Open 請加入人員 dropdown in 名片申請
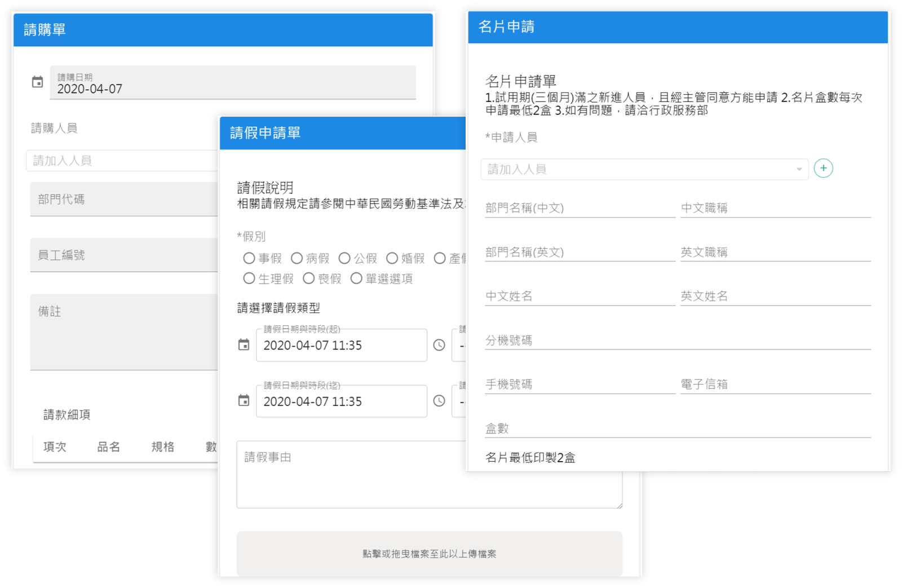Viewport: 902px width, 588px height. [x=644, y=169]
